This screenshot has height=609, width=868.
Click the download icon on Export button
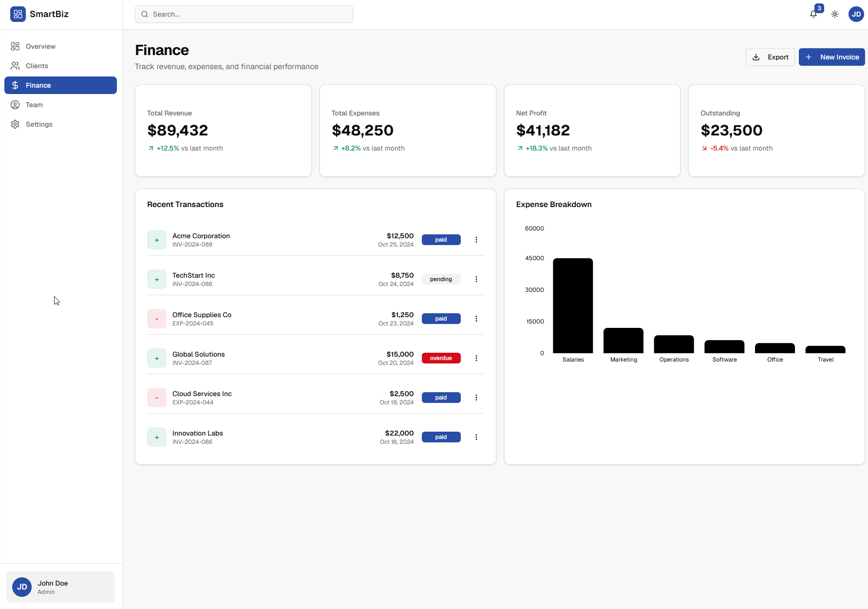click(755, 57)
